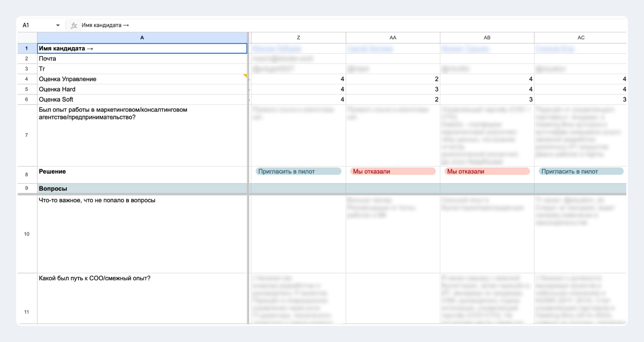This screenshot has width=644, height=342.
Task: Select column AB header
Action: (x=487, y=38)
